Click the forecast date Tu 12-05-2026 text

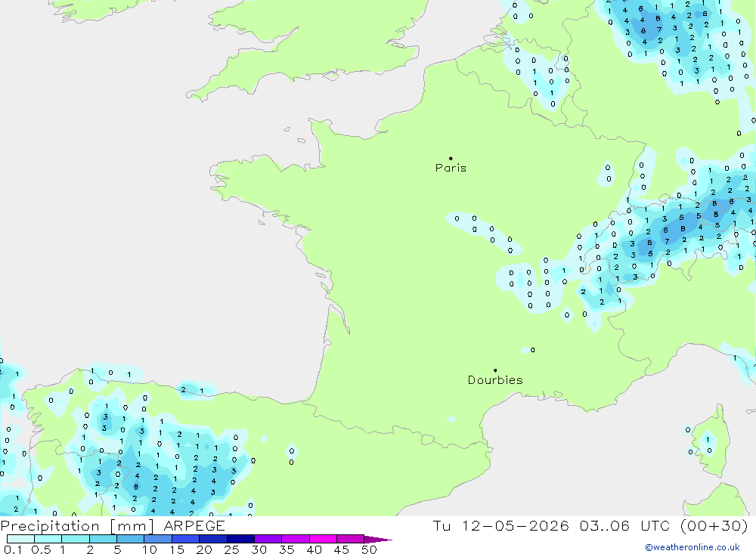(500, 525)
